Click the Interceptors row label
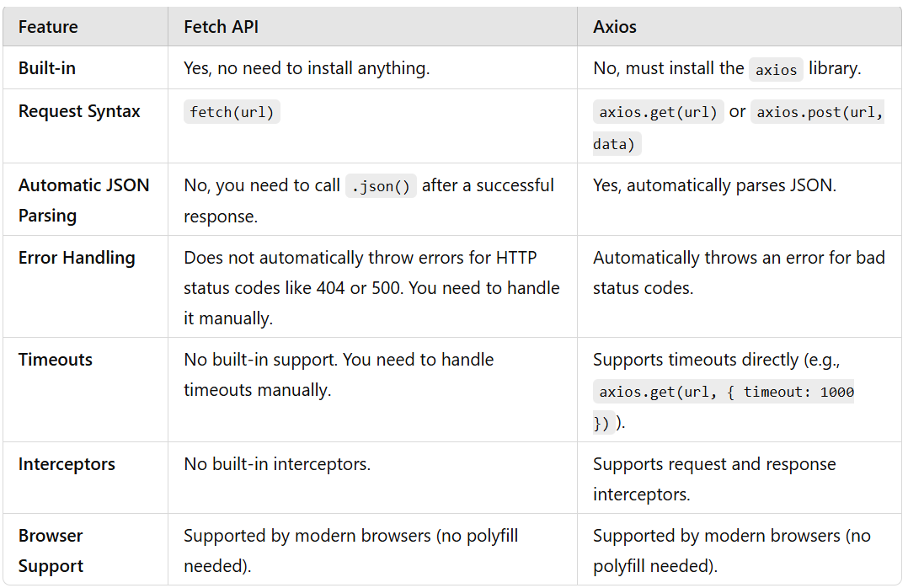The width and height of the screenshot is (908, 588). tap(67, 463)
